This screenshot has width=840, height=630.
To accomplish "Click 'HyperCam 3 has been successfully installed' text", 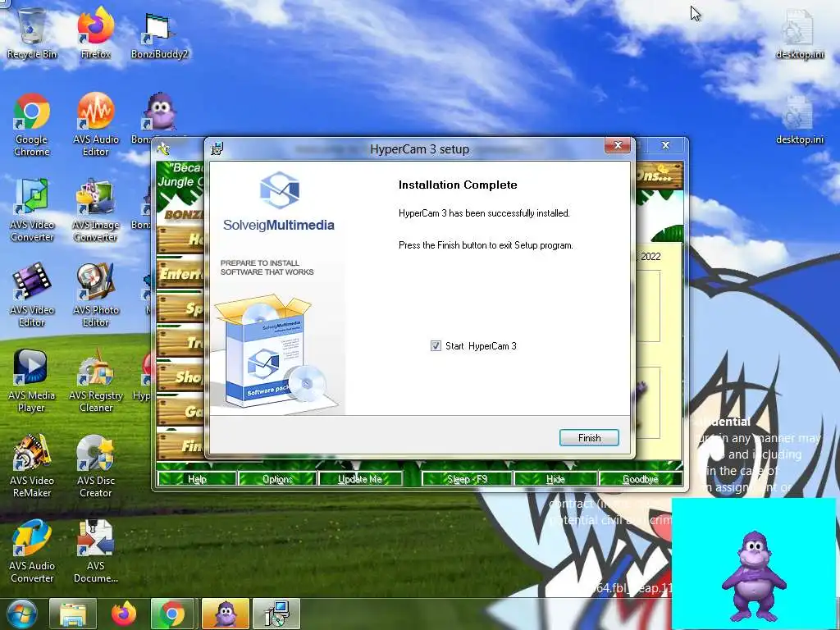I will 484,213.
